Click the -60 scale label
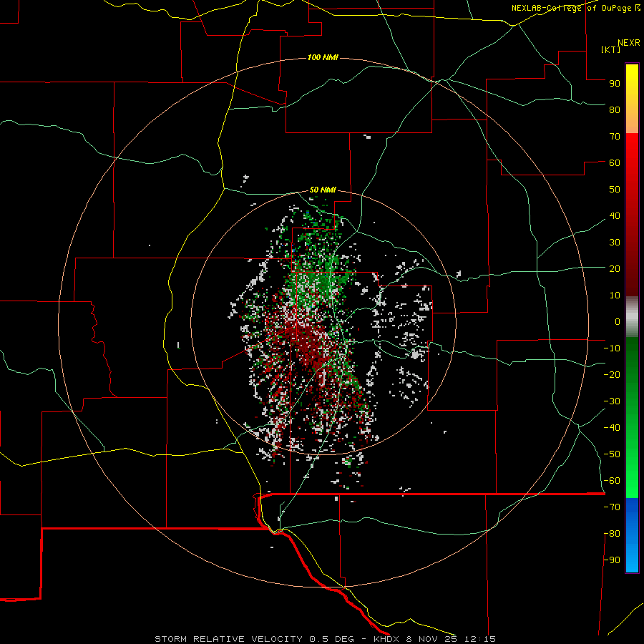The width and height of the screenshot is (644, 644). click(612, 481)
